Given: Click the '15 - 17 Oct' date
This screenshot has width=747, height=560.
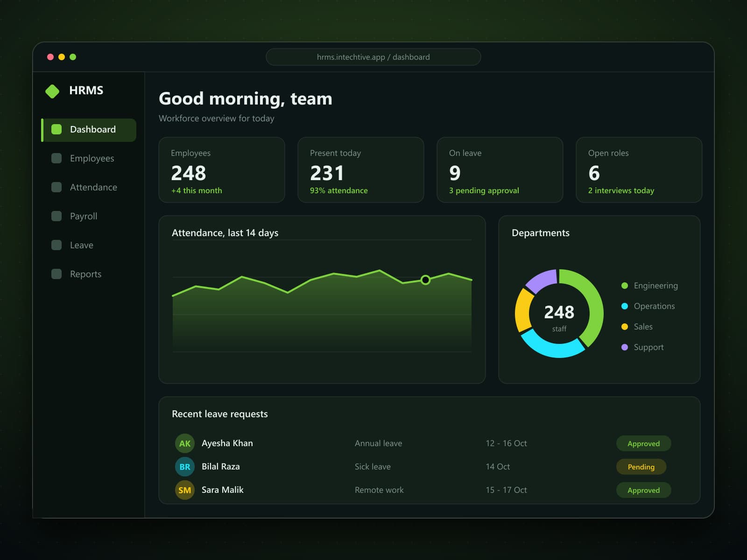Looking at the screenshot, I should (506, 490).
